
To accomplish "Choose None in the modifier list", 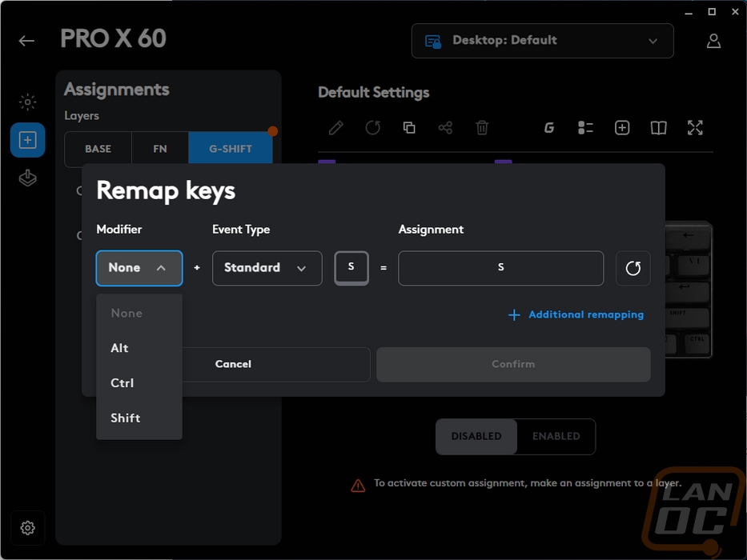I will [x=139, y=314].
